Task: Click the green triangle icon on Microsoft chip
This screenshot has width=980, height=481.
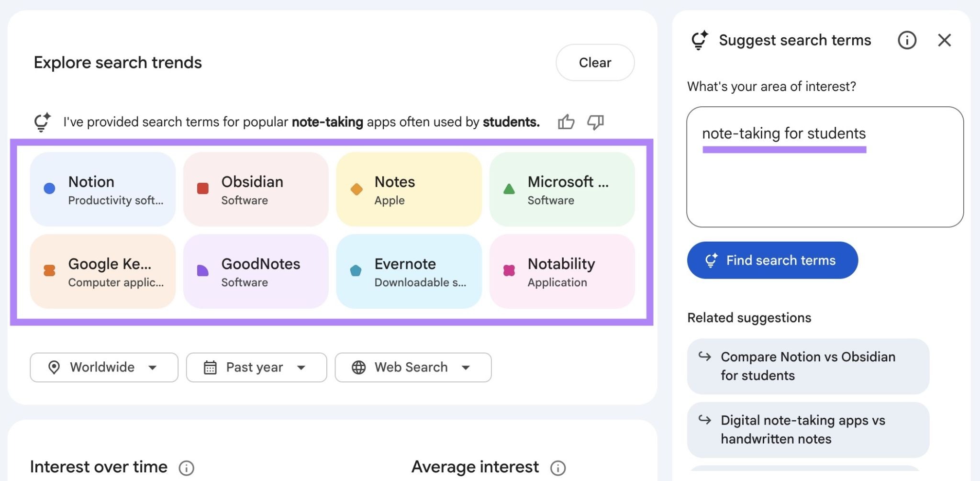Action: point(509,189)
